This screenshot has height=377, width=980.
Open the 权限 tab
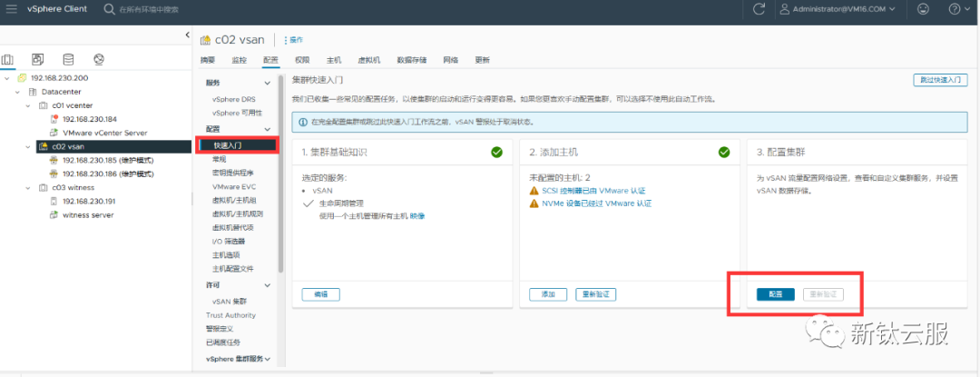(x=302, y=60)
